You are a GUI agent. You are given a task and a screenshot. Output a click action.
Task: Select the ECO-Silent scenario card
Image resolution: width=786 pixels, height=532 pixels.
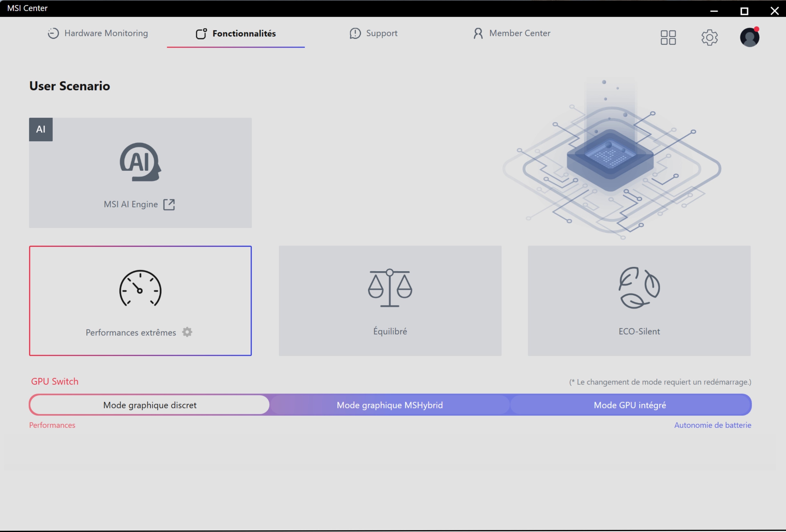tap(639, 300)
